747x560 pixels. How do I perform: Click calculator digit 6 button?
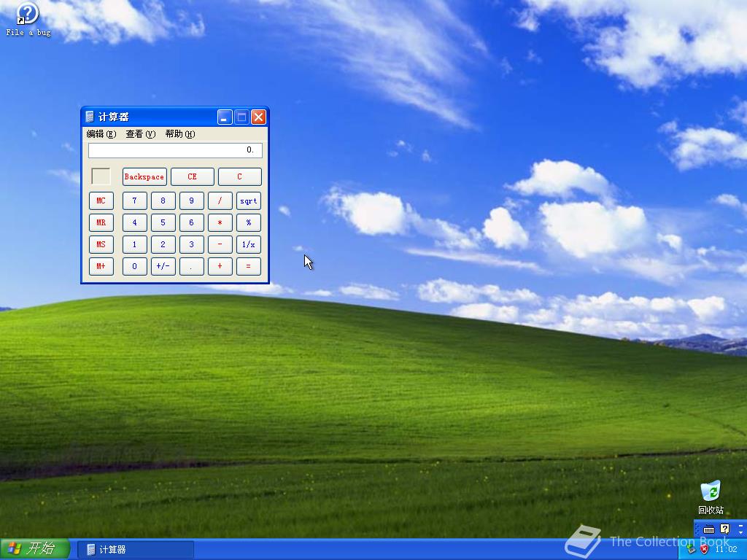[192, 223]
